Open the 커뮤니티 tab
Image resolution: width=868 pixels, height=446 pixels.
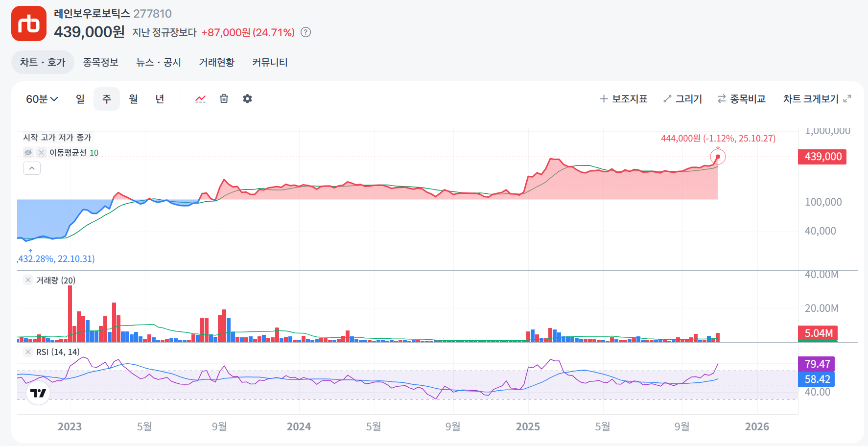coord(270,62)
